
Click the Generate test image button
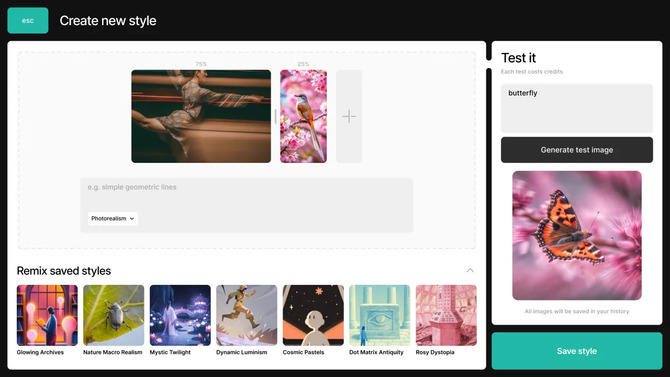(x=577, y=150)
